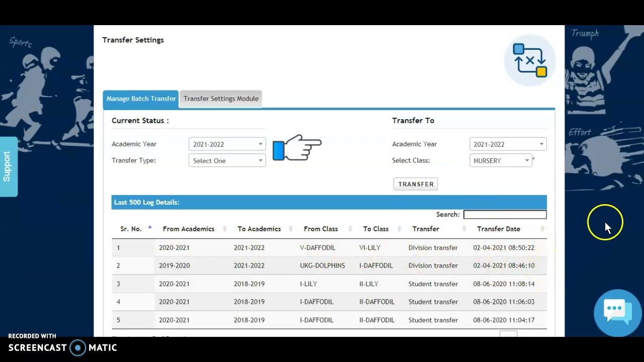The image size is (644, 362).
Task: Sort the From Academics column
Action: pyautogui.click(x=224, y=229)
